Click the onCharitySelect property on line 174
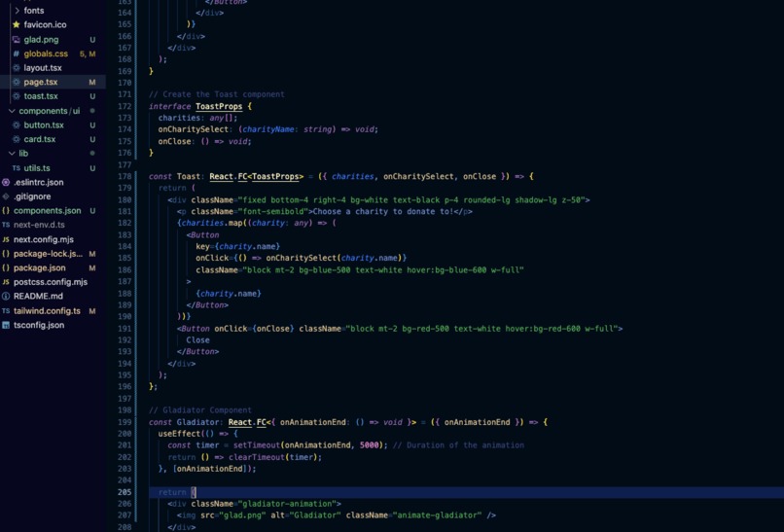This screenshot has width=784, height=532. [193, 129]
